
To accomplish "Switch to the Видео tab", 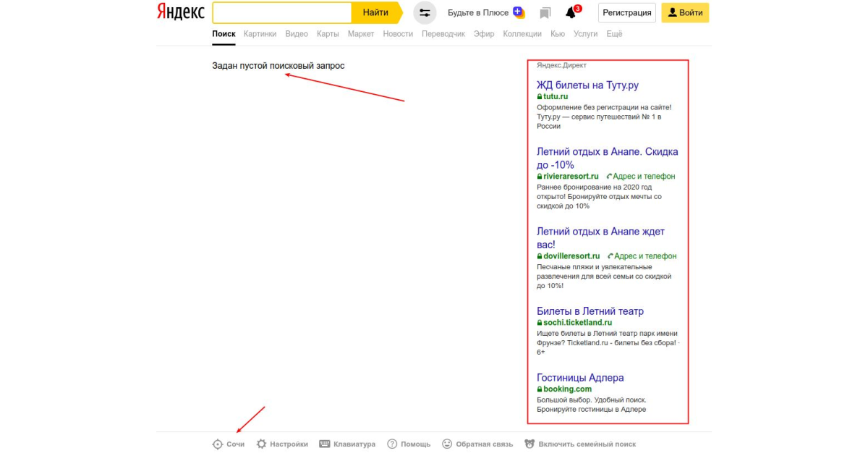I will tap(297, 34).
